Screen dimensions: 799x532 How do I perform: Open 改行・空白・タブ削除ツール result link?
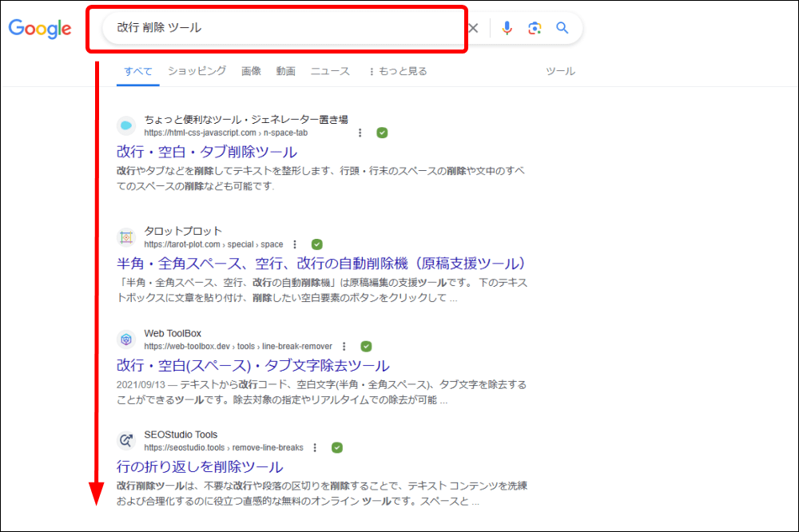click(207, 152)
